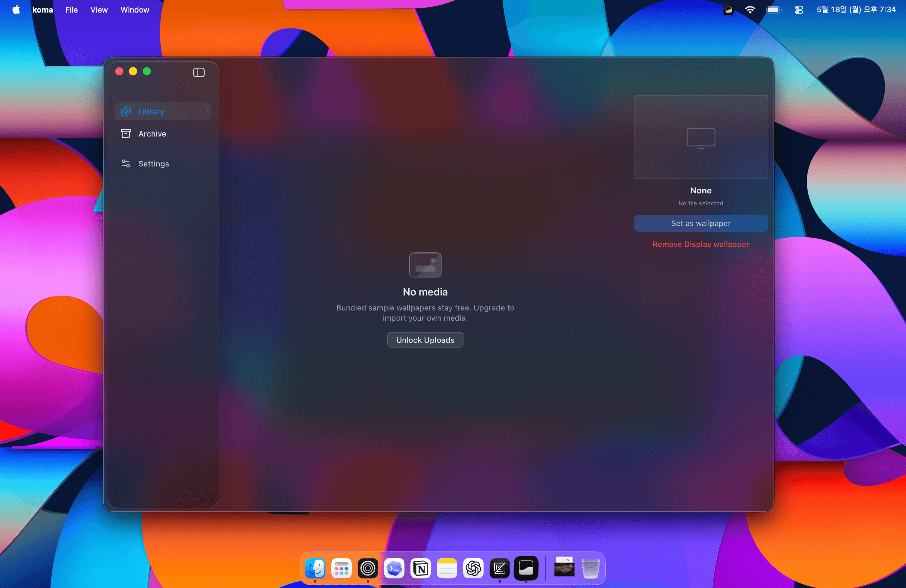Go to the Settings section
Screen dimensions: 906x588
163,163
